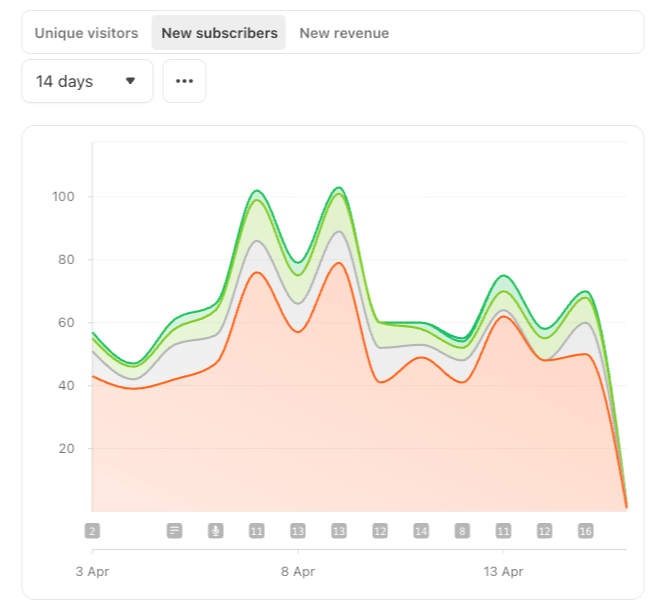Screen dimensions: 670x610
Task: Open the three-dot more options menu
Action: pyautogui.click(x=184, y=81)
